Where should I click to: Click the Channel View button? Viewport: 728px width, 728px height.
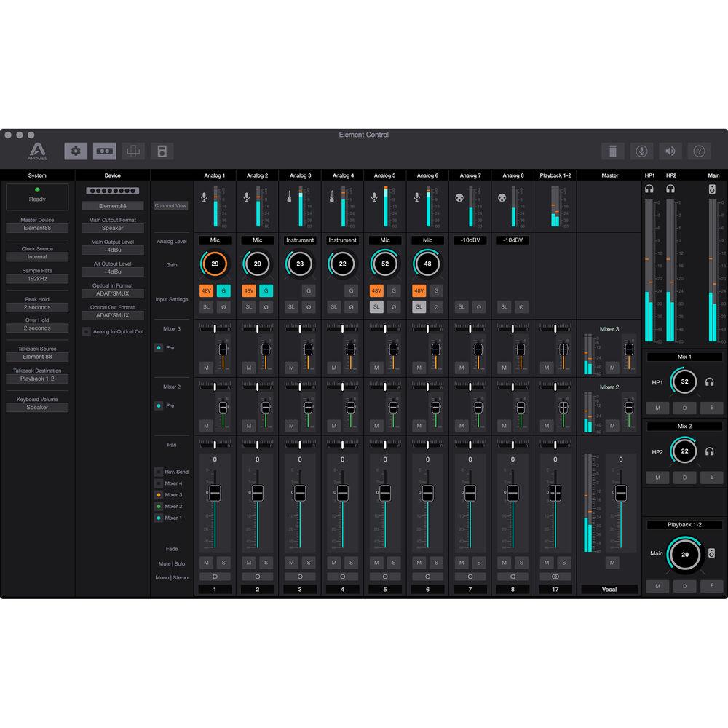pyautogui.click(x=170, y=206)
